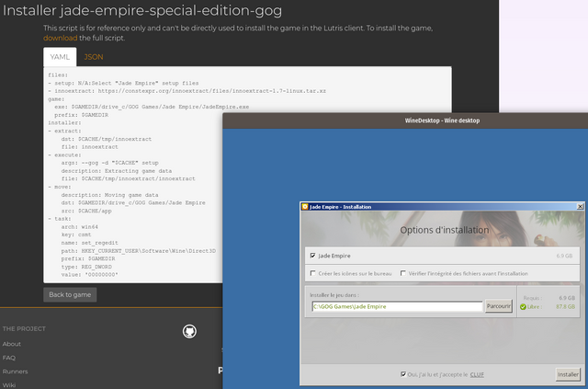The image size is (588, 389).
Task: Enable 'Vérifier l'intégrité des fichiers' checkbox
Action: point(403,273)
